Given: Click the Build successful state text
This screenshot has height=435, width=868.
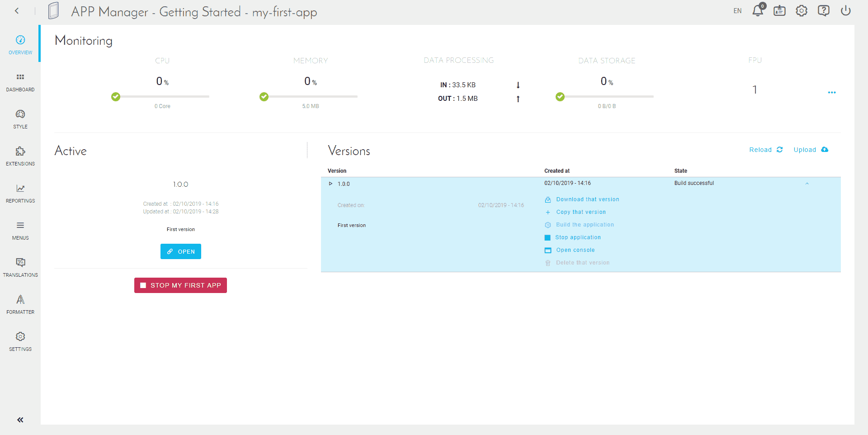Looking at the screenshot, I should pyautogui.click(x=694, y=183).
